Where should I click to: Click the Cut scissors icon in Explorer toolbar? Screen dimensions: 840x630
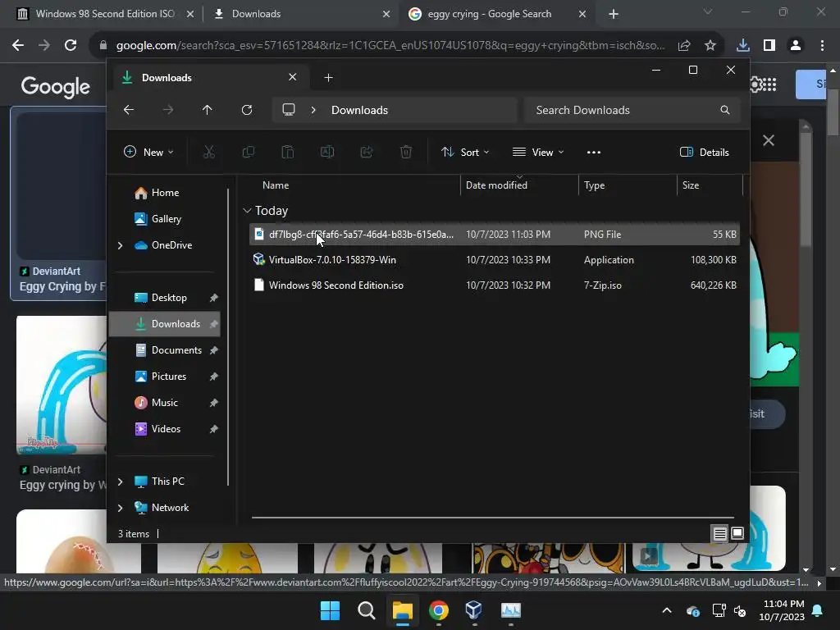point(209,152)
